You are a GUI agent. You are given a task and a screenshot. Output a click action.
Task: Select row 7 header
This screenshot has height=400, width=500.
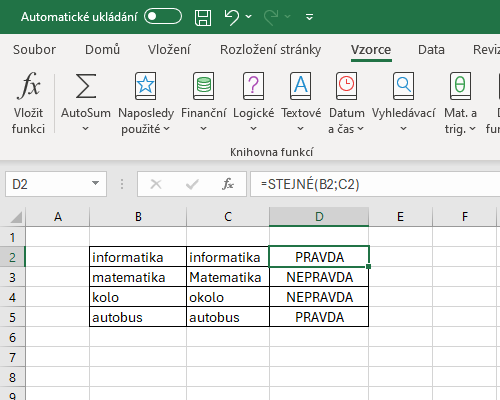12,357
